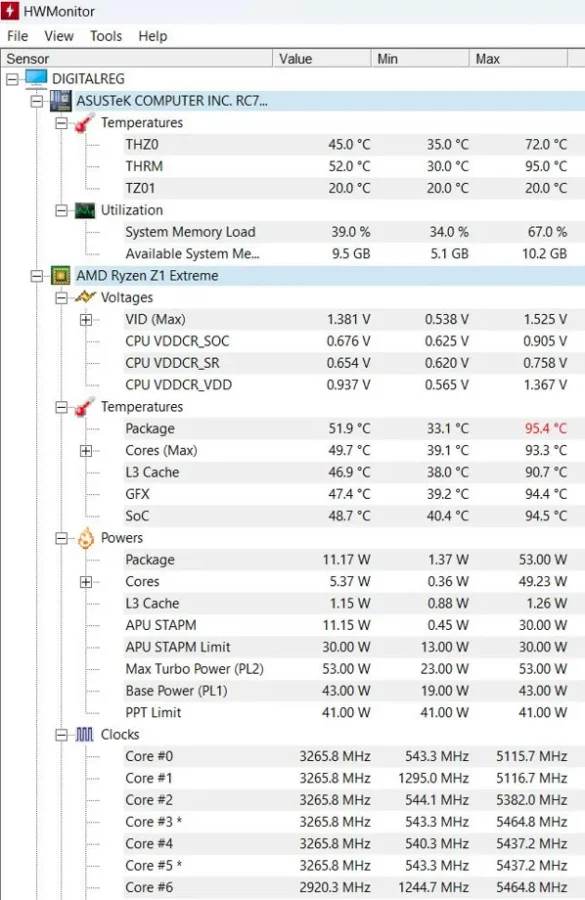
Task: Select the CPU VDDCR_SOC row
Action: [354, 342]
